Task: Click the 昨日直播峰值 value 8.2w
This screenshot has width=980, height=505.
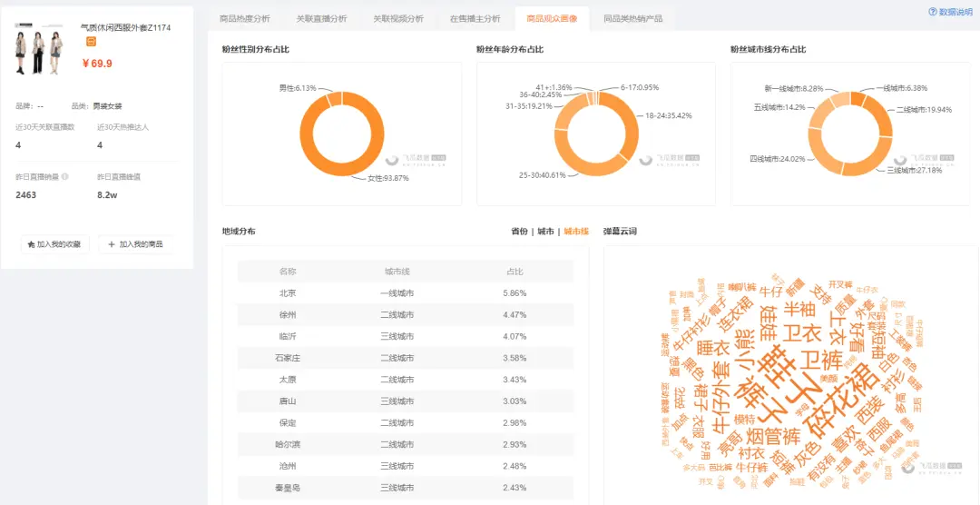Action: coord(107,195)
